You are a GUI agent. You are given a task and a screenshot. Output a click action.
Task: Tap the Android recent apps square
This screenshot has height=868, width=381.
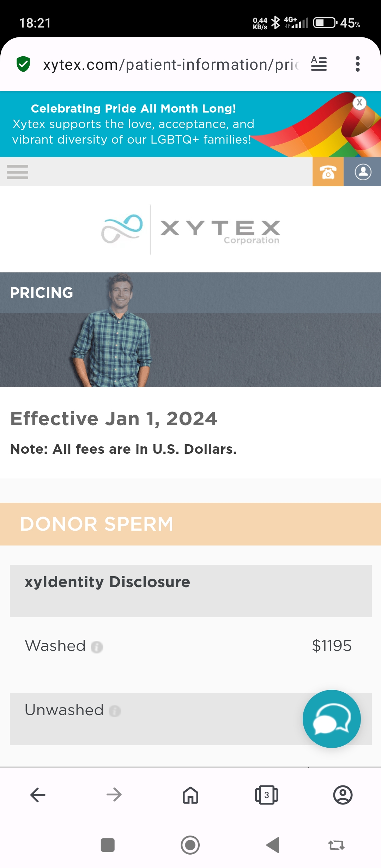tap(108, 845)
